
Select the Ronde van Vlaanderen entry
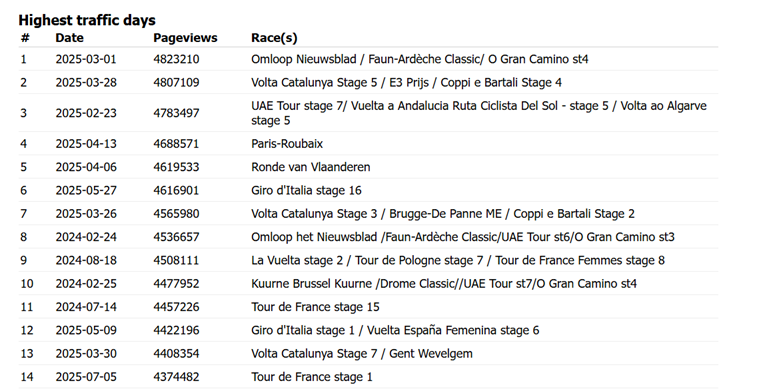[x=310, y=167]
